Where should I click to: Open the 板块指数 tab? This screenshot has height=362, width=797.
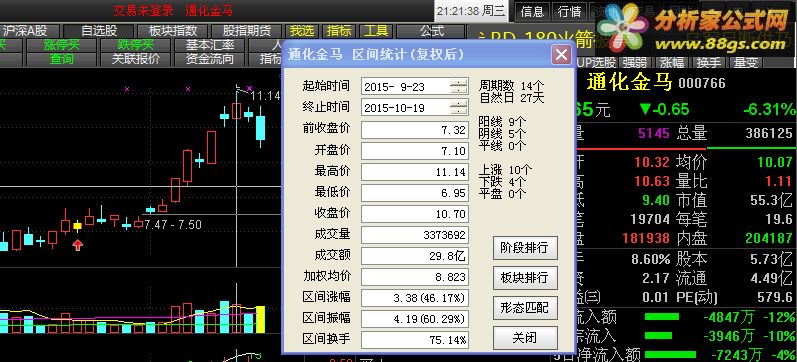point(173,31)
